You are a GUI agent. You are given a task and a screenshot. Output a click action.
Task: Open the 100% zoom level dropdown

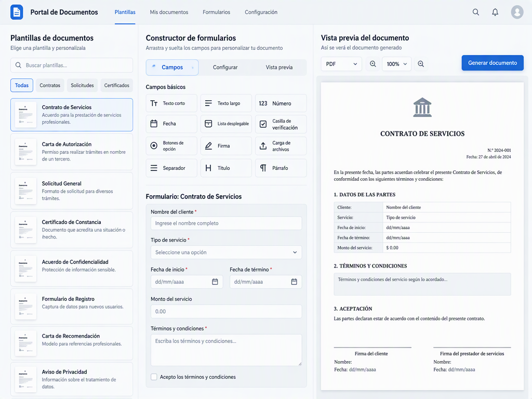click(396, 64)
